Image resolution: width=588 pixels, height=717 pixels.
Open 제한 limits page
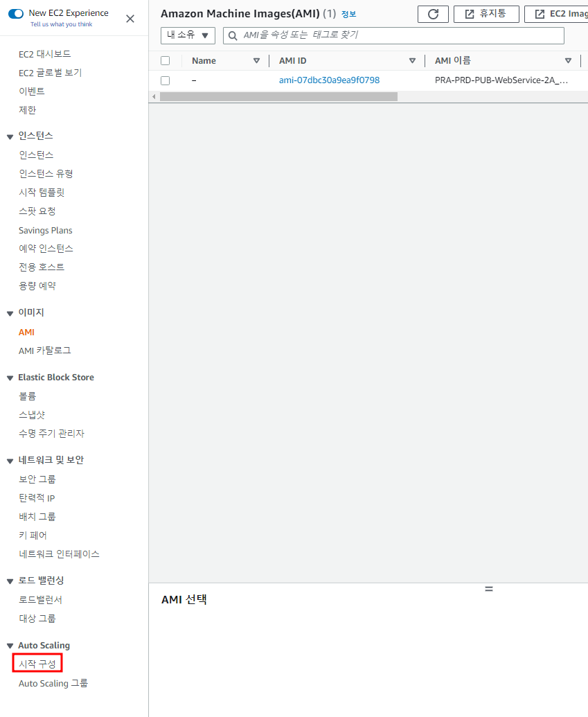pos(28,109)
